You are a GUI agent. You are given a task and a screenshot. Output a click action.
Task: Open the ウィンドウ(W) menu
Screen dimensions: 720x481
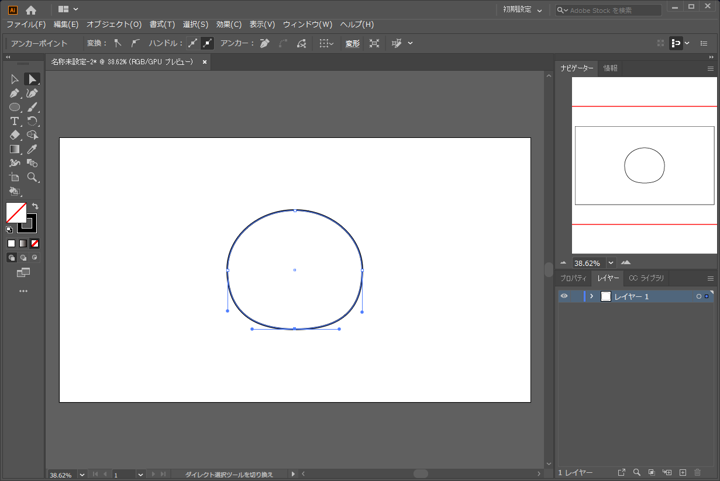point(308,24)
